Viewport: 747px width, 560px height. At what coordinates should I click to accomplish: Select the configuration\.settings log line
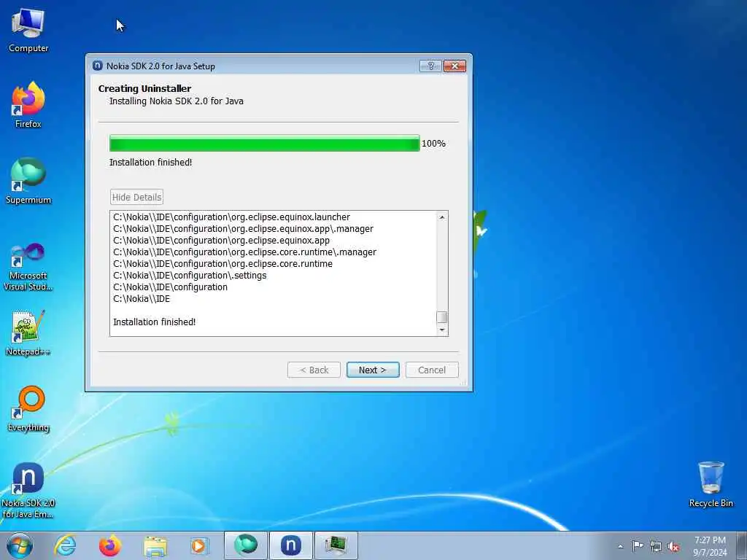(x=190, y=275)
